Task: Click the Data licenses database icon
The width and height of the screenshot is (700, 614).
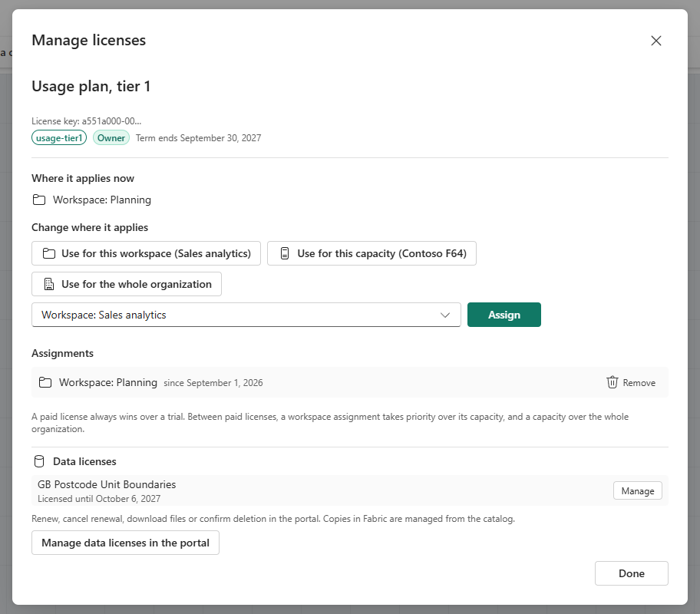Action: (x=39, y=461)
